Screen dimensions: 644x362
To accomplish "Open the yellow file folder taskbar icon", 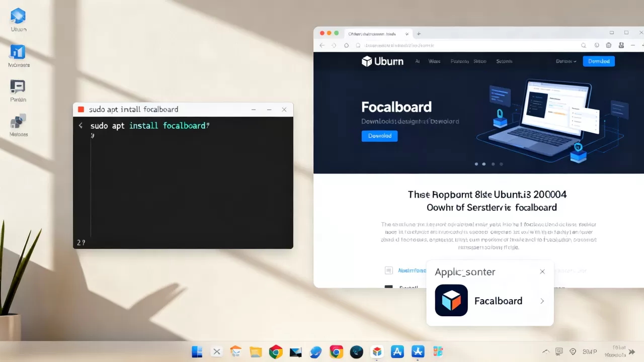I will (x=256, y=352).
